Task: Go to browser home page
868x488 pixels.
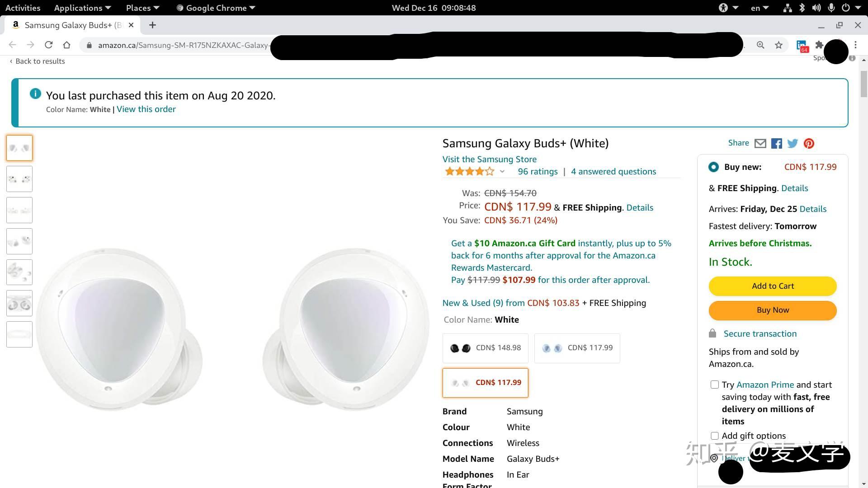Action: pyautogui.click(x=67, y=45)
